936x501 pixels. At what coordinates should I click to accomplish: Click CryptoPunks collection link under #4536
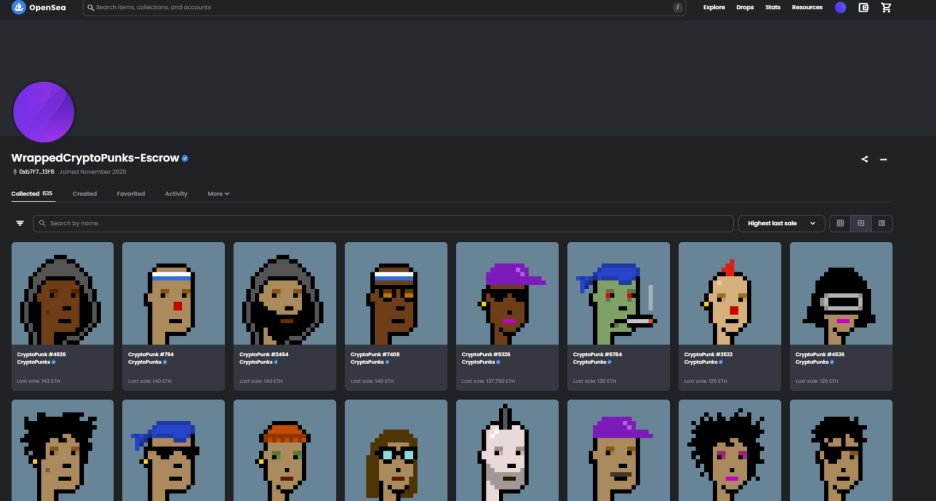(x=812, y=362)
